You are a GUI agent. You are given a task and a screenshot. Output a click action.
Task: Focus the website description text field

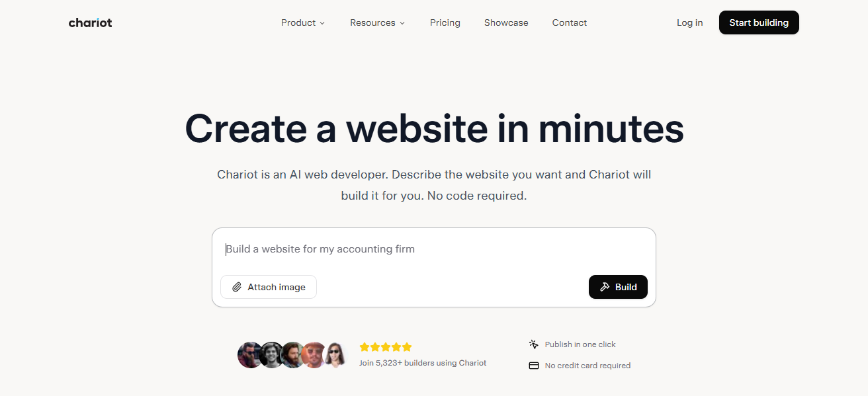click(x=433, y=249)
